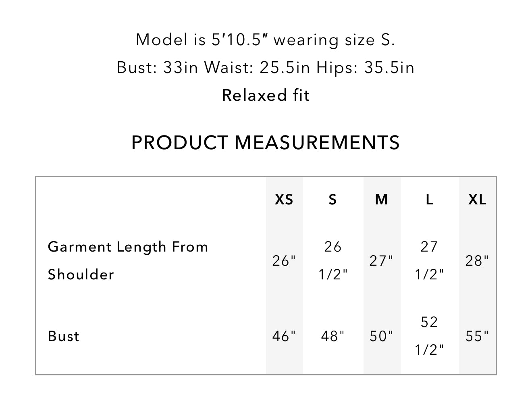Click the Bust row label
532x408 pixels.
click(x=63, y=336)
